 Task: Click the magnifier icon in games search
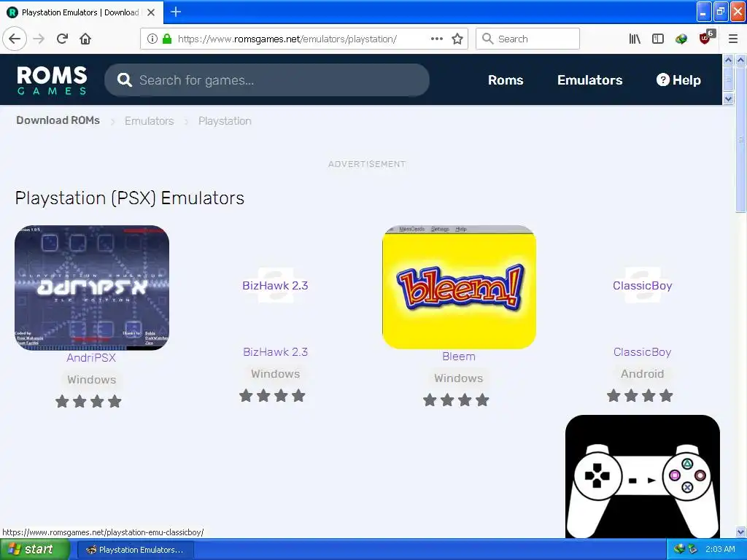pyautogui.click(x=124, y=80)
